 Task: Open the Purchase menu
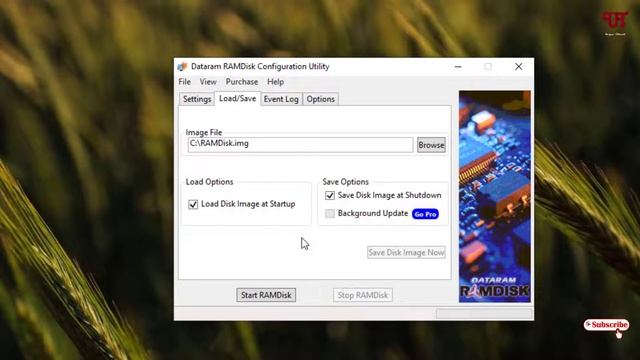242,82
